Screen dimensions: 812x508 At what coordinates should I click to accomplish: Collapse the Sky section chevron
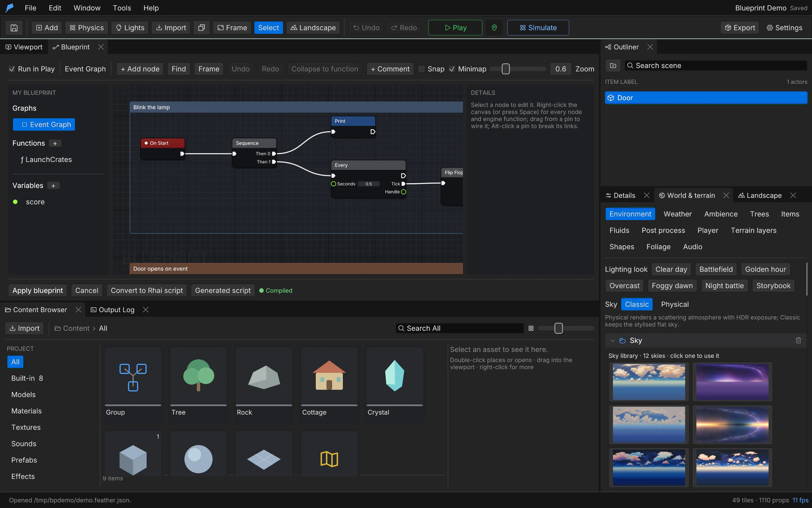[x=612, y=340]
